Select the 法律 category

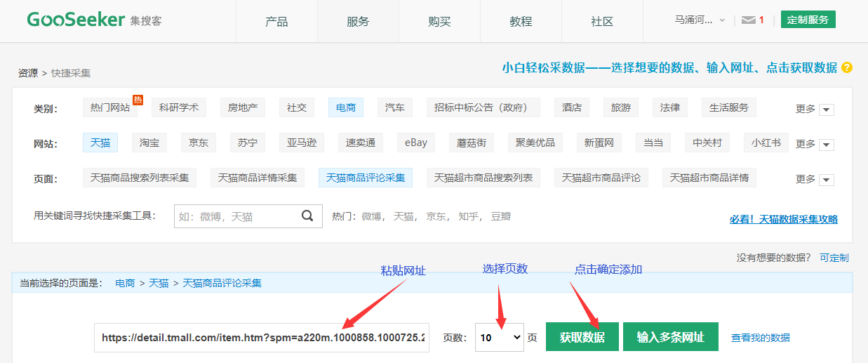[x=670, y=107]
